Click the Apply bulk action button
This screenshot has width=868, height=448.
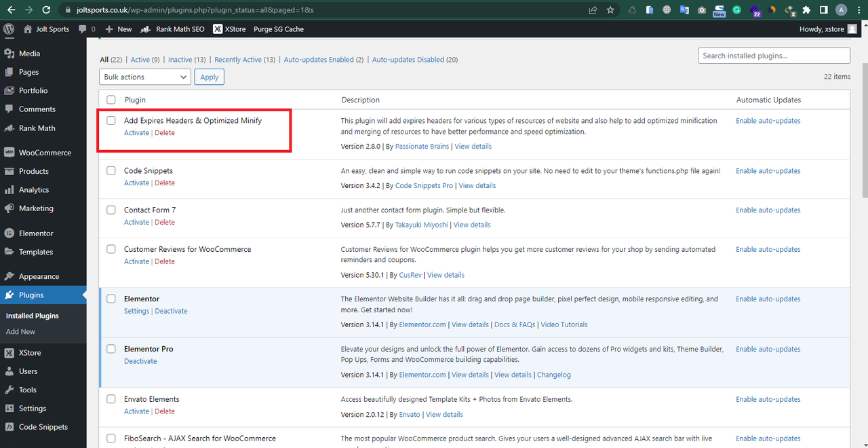coord(210,77)
